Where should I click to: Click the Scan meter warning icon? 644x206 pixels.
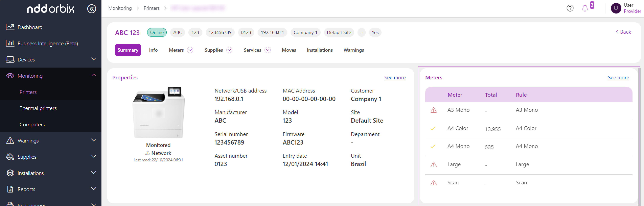pyautogui.click(x=433, y=183)
